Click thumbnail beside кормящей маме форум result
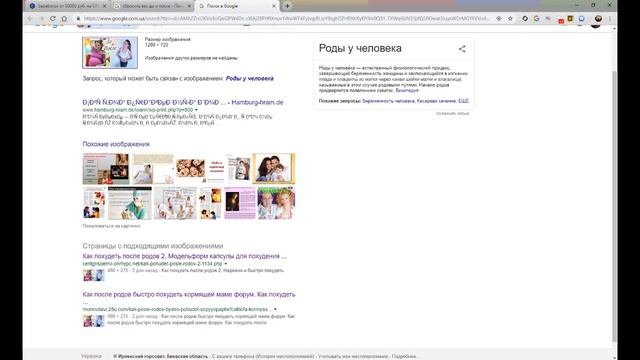640x360 pixels. 94,321
